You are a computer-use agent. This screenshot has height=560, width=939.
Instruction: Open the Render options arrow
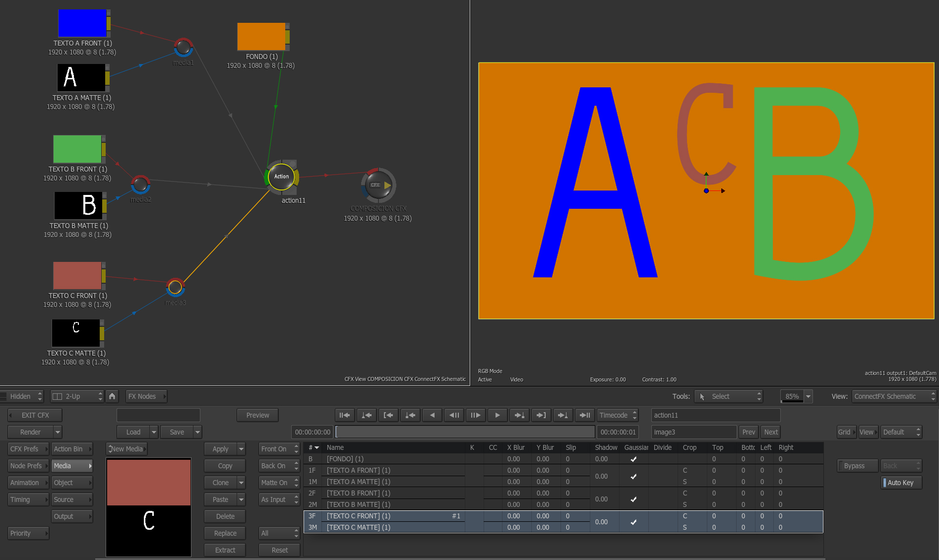coord(58,432)
